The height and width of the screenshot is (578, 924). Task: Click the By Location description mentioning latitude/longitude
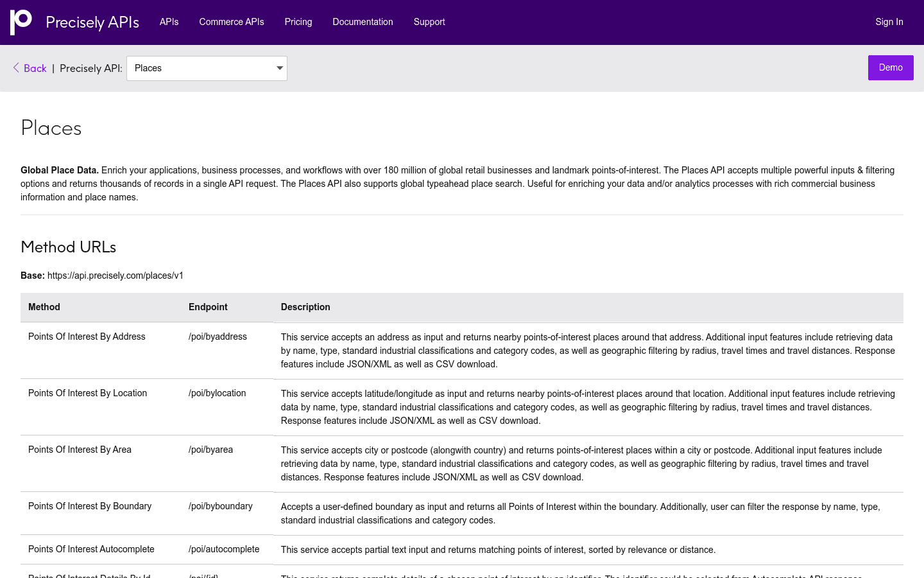(588, 407)
